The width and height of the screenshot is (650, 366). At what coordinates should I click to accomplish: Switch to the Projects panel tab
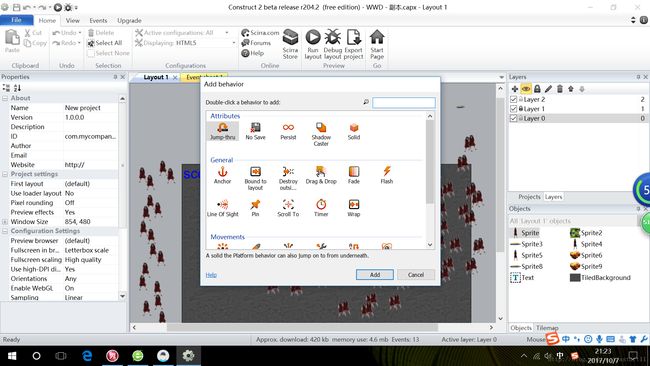[529, 197]
